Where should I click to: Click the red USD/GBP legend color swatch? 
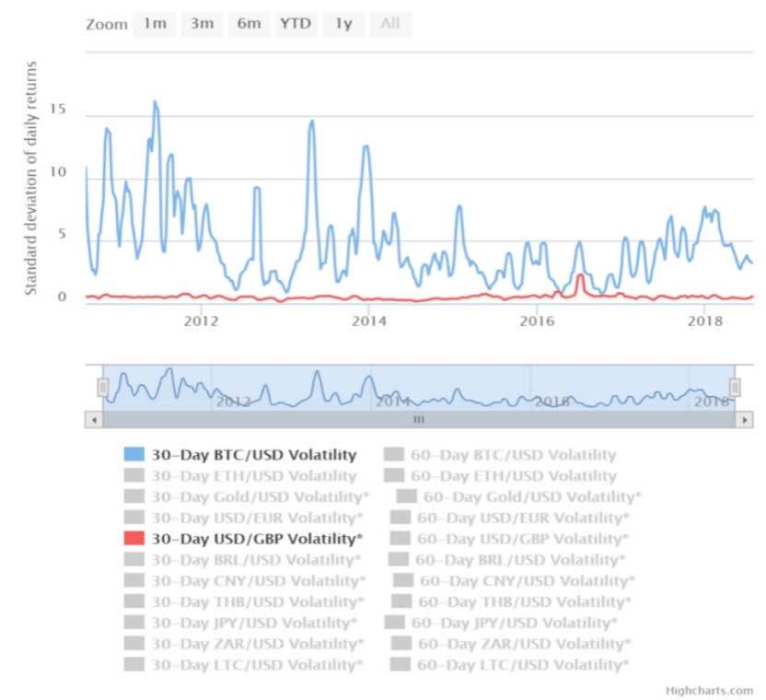pos(134,539)
